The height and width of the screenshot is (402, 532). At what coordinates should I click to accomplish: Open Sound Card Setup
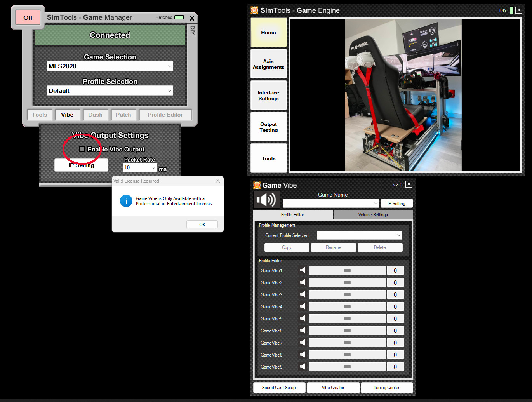(x=279, y=388)
